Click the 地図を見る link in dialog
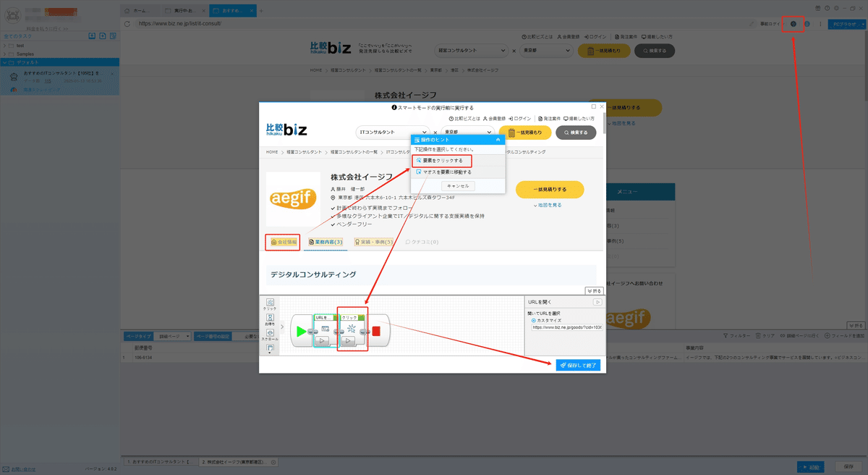This screenshot has width=868, height=475. (x=549, y=205)
